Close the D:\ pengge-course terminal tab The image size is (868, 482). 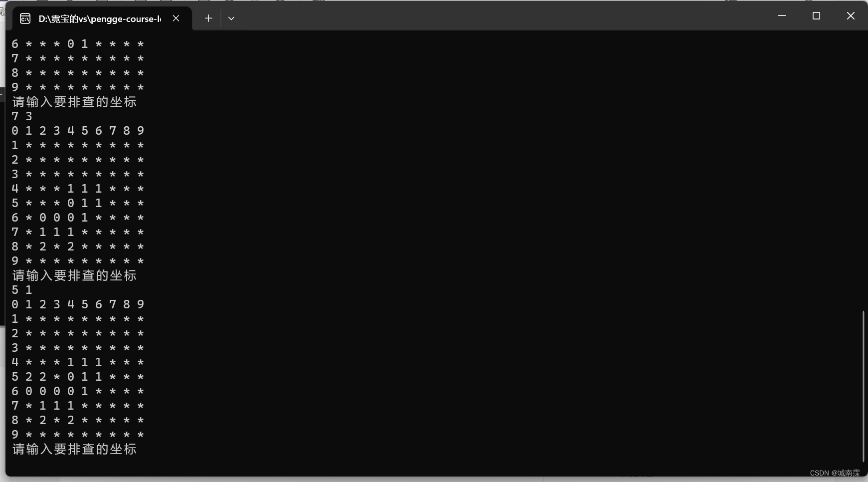[176, 18]
